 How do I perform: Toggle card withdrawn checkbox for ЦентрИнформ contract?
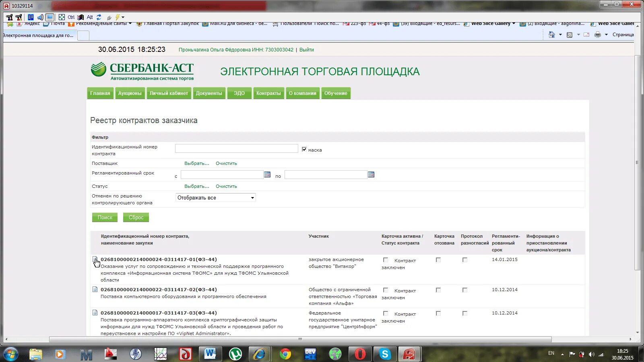[x=438, y=313]
